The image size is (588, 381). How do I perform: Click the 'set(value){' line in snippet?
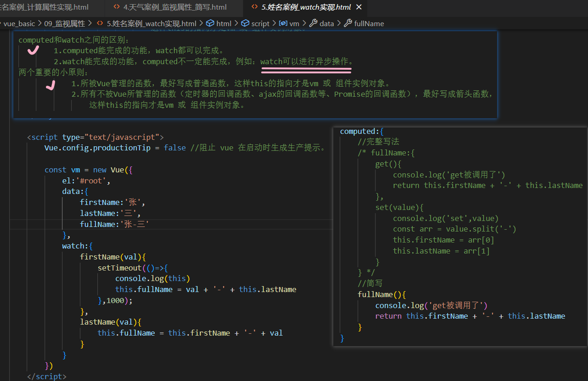[x=399, y=208]
